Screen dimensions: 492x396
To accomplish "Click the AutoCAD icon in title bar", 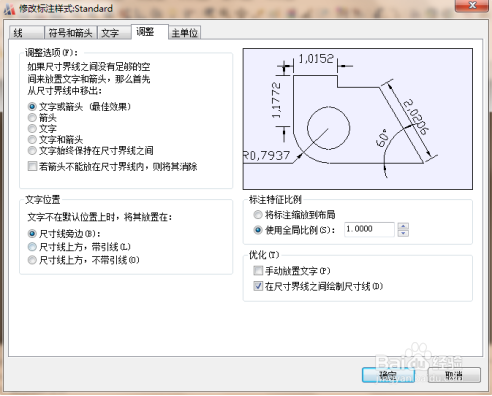I will coord(9,9).
